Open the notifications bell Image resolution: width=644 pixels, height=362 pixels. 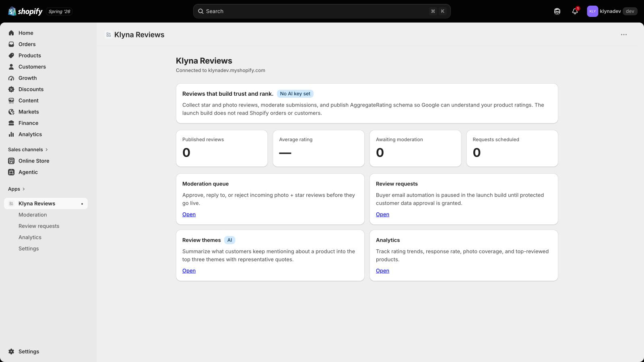point(575,11)
